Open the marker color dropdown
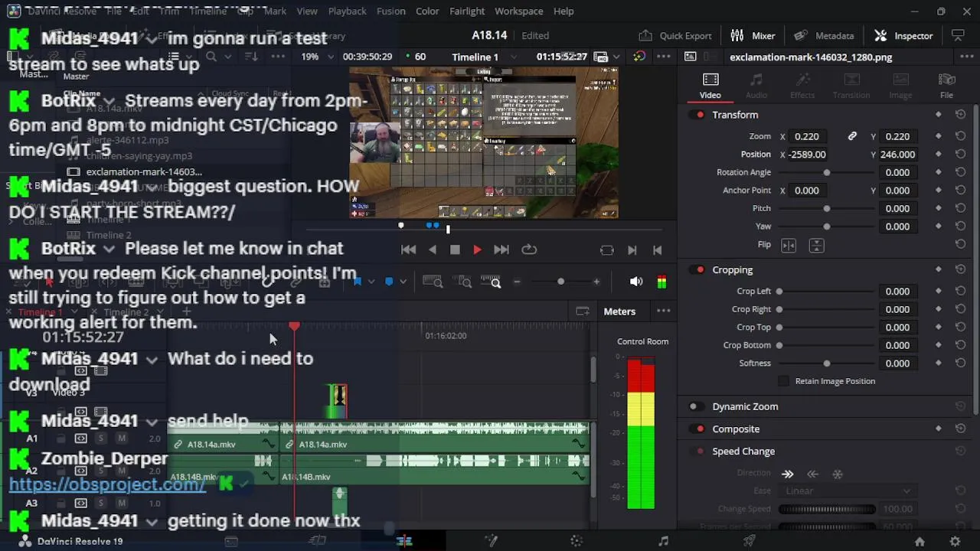Screen dimensions: 980x551 coord(403,282)
